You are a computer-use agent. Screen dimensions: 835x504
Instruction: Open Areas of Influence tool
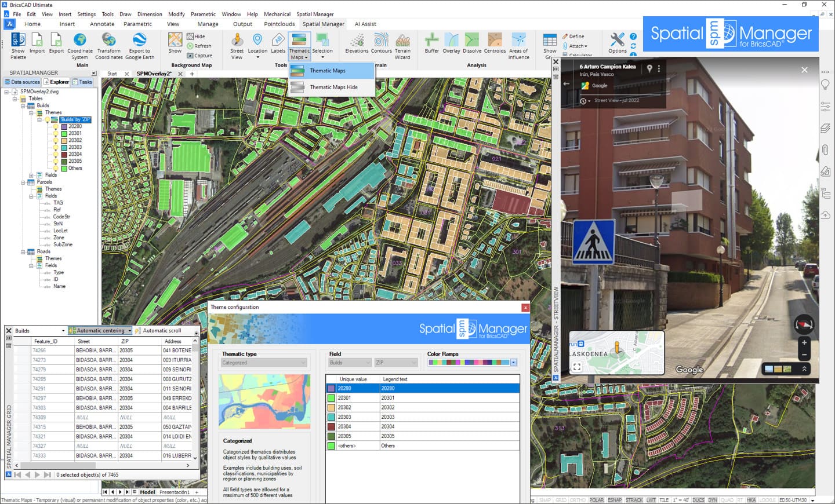click(519, 46)
